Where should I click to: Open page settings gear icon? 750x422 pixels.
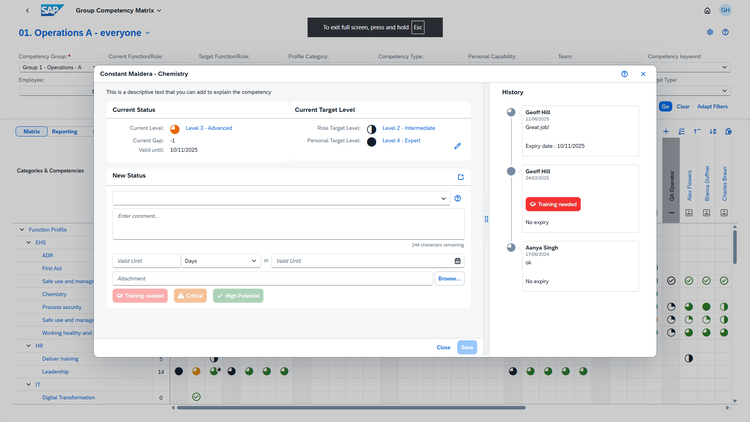pos(710,32)
